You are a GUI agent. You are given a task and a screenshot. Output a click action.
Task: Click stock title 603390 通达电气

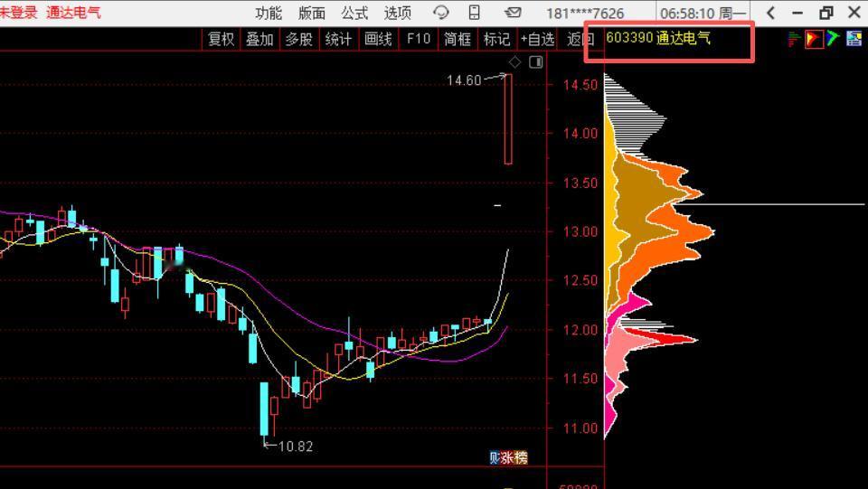(658, 38)
